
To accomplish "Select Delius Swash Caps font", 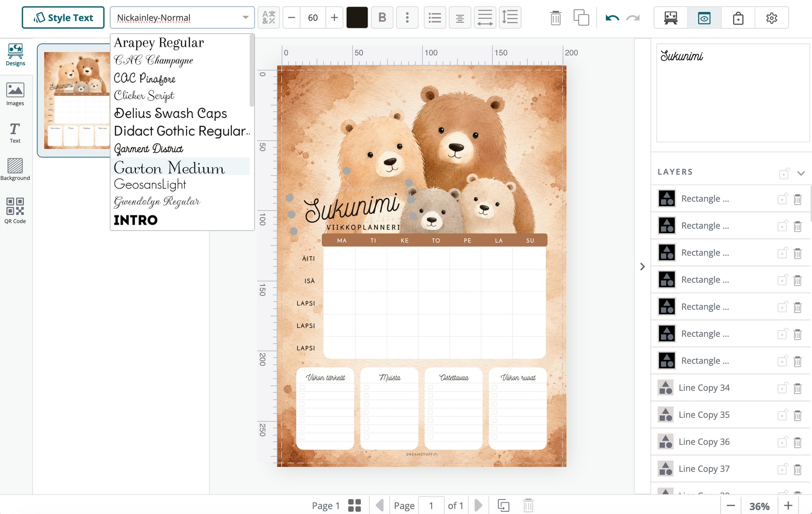I will click(170, 113).
